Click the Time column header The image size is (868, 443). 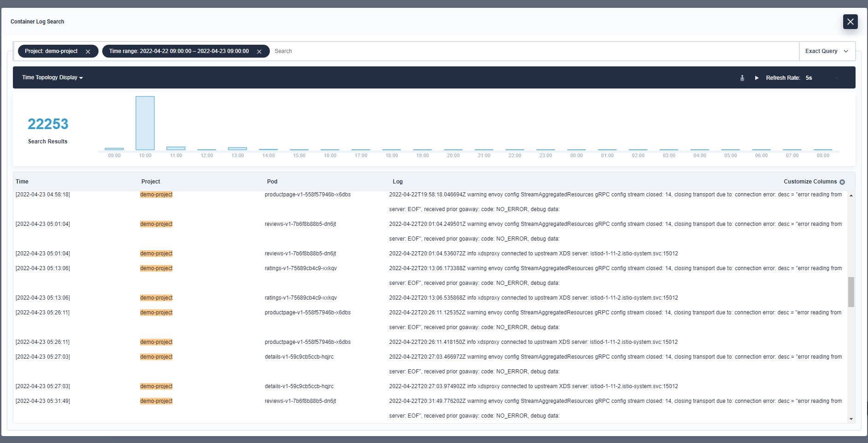click(22, 182)
